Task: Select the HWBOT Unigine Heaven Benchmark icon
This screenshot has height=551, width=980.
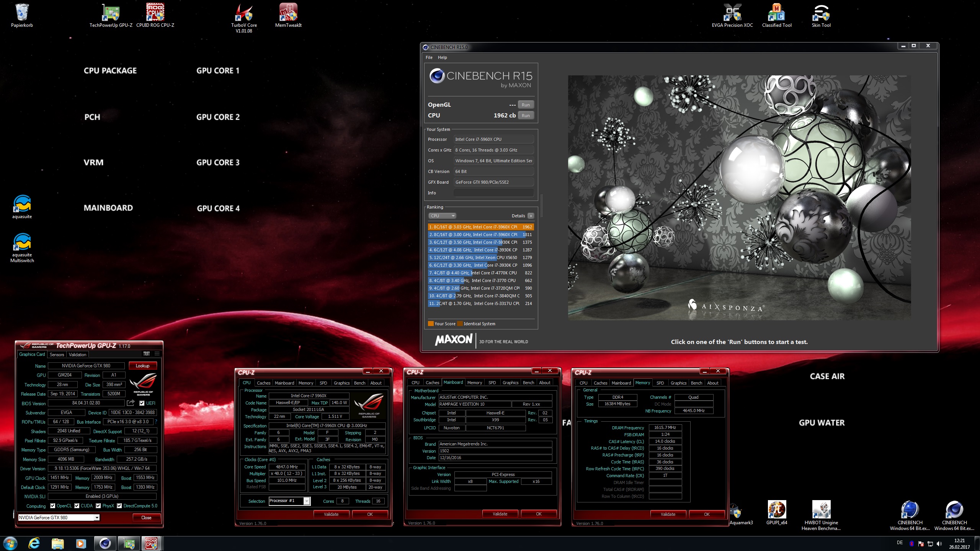Action: [821, 515]
